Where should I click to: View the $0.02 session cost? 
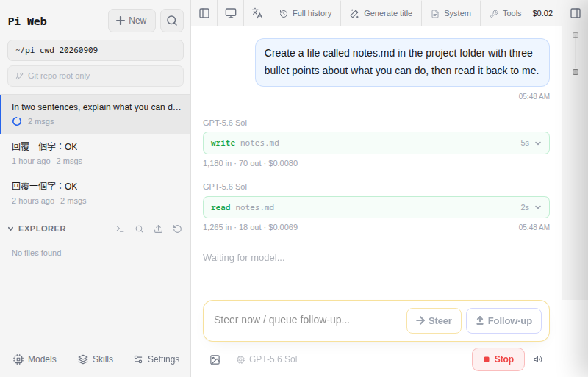[x=542, y=13]
